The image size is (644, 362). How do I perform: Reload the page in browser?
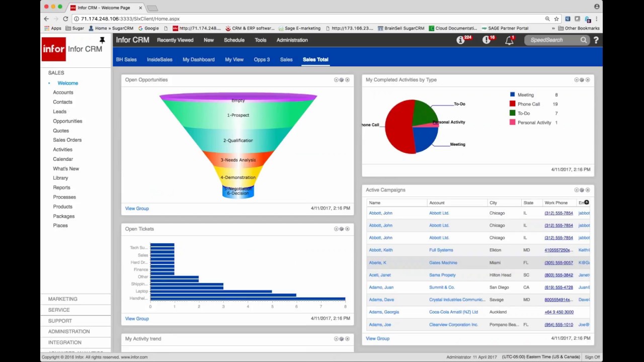tap(65, 19)
